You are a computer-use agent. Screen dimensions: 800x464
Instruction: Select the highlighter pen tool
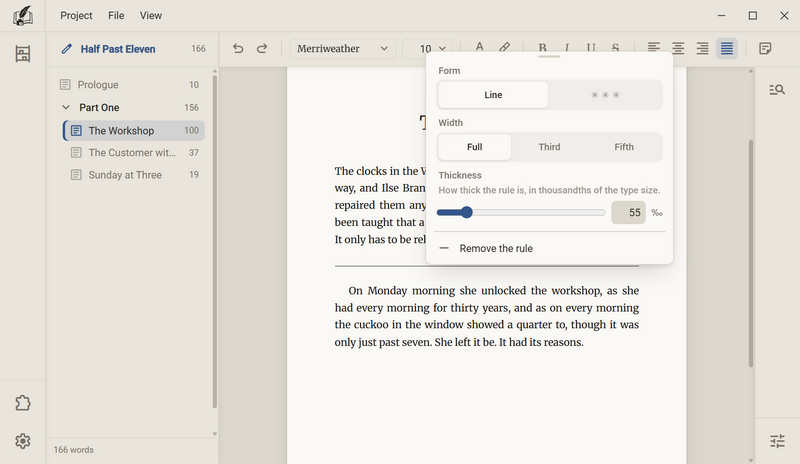point(504,47)
